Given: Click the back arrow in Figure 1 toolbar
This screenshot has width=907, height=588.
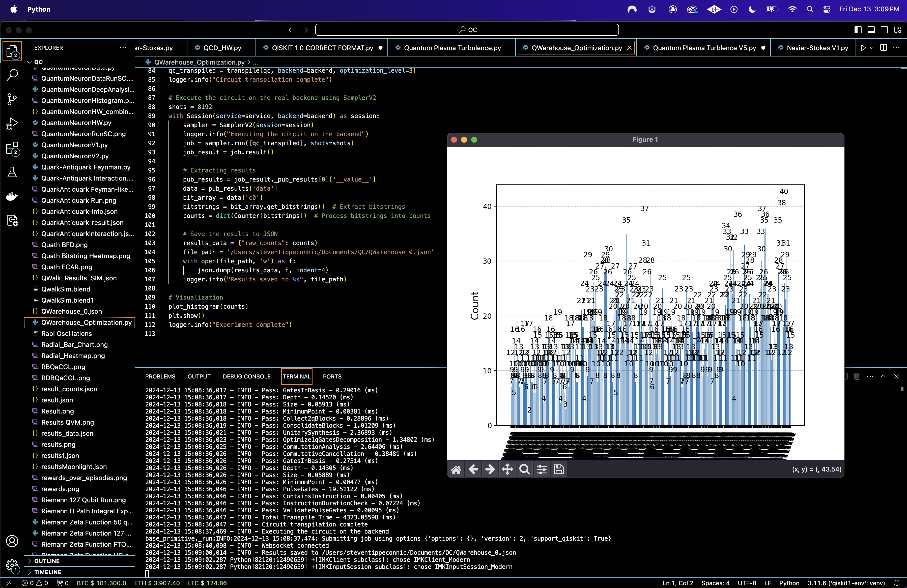Looking at the screenshot, I should point(473,469).
